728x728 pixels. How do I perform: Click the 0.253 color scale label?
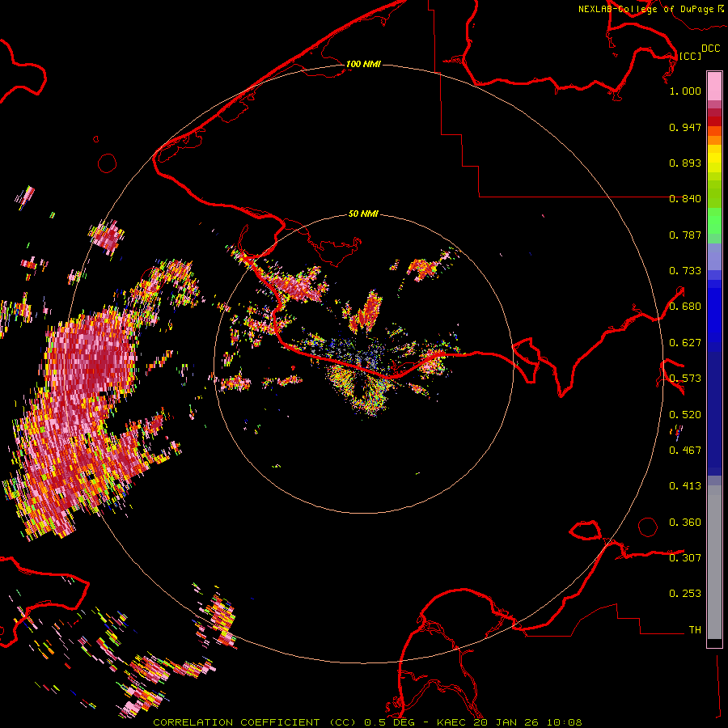point(685,594)
